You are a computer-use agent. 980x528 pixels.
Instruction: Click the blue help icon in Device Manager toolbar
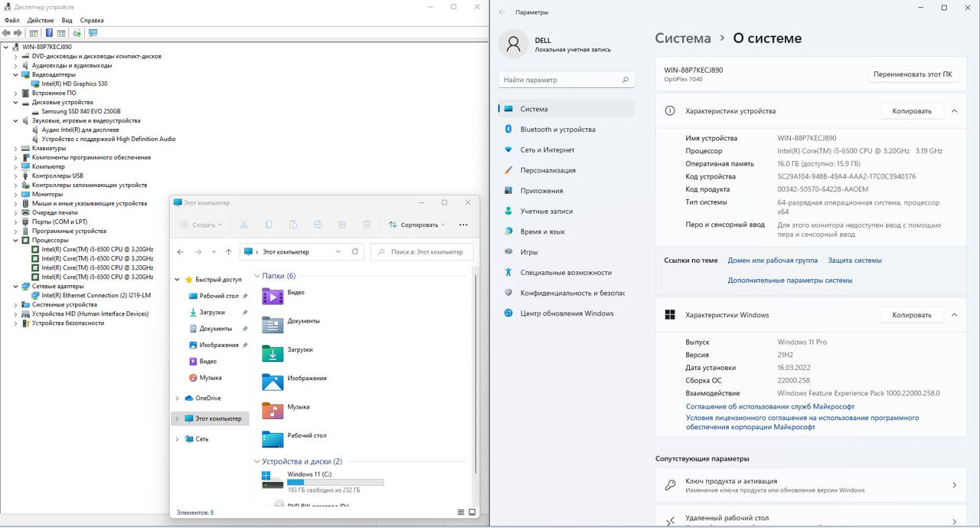coord(49,33)
